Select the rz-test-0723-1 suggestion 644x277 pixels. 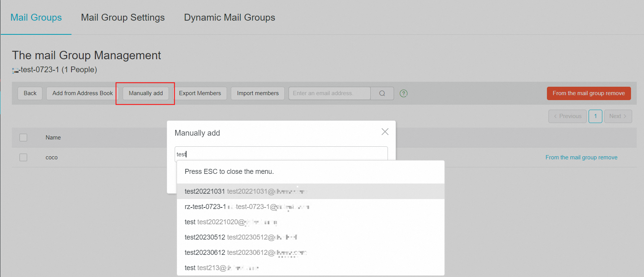point(310,207)
